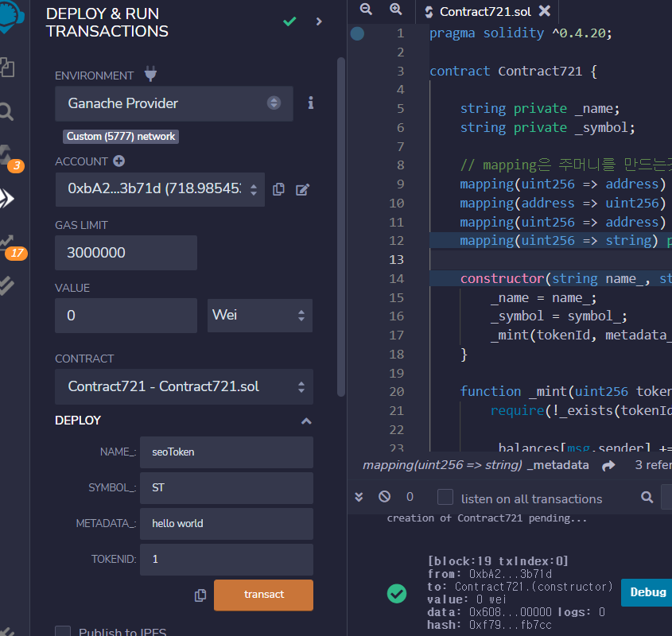Click the terminal search magnifier icon
The width and height of the screenshot is (672, 636).
pos(647,497)
